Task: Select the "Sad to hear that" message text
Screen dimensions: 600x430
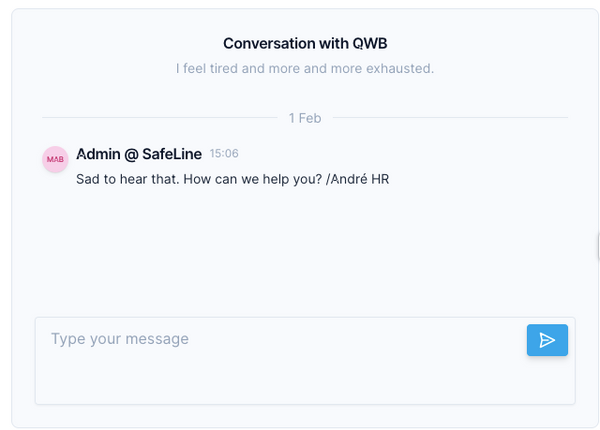Action: pyautogui.click(x=232, y=179)
